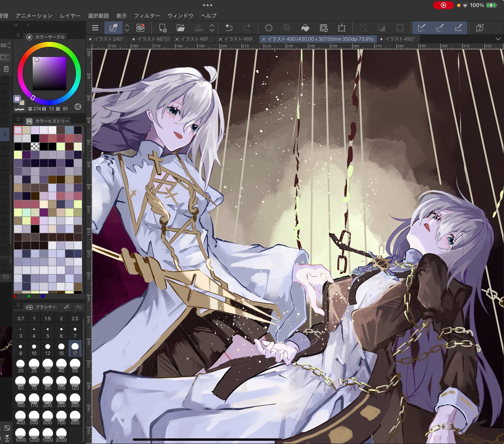Toggle the Snap to Grid icon
Image resolution: width=504 pixels, height=444 pixels.
pos(458,28)
